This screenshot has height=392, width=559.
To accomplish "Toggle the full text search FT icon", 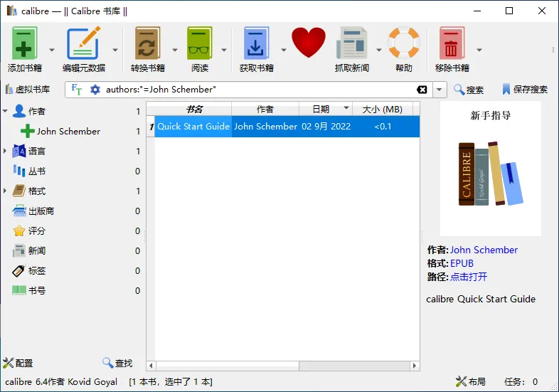I will 76,89.
